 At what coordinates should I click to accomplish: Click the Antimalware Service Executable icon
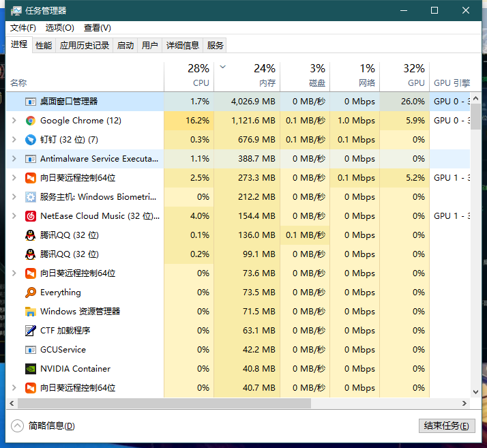tap(31, 159)
